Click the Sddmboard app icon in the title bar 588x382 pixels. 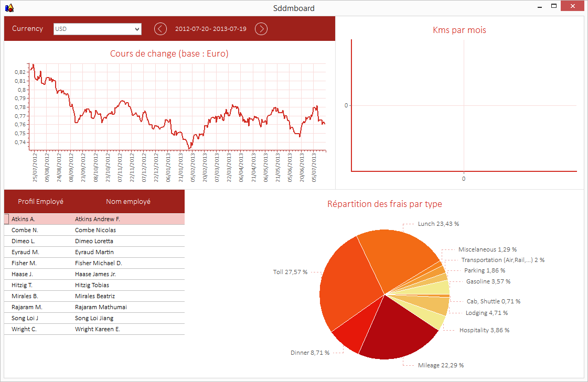pos(8,8)
